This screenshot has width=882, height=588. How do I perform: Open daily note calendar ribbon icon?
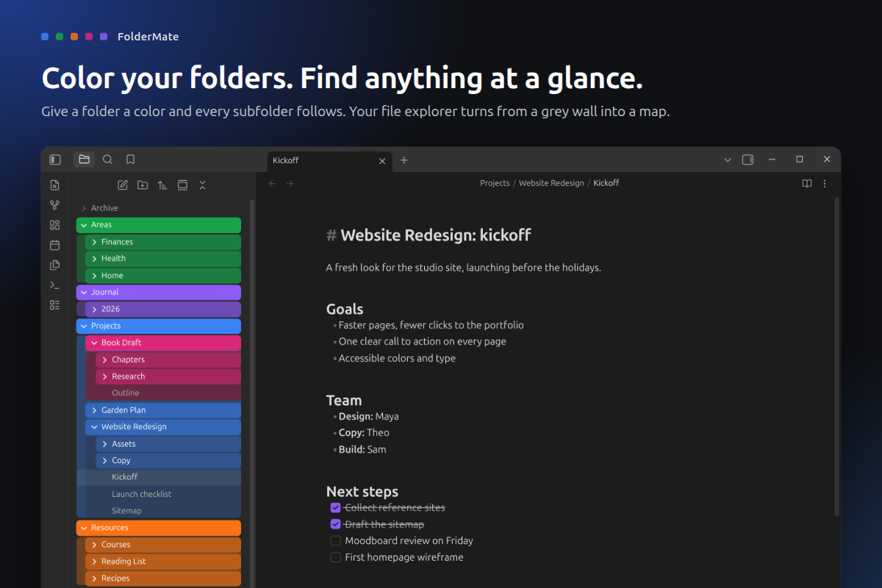tap(54, 245)
